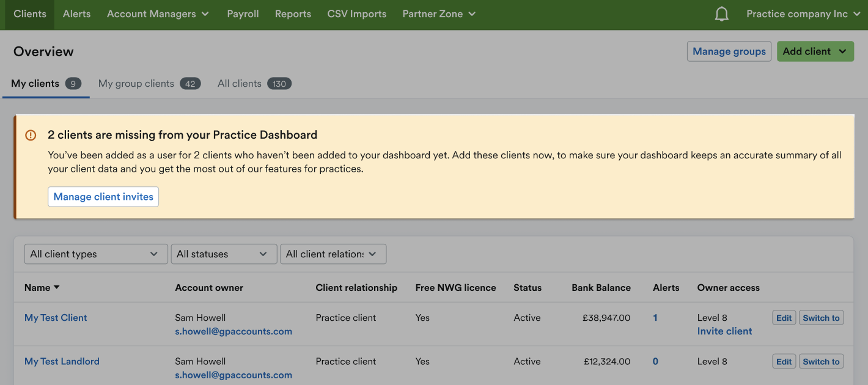Viewport: 868px width, 385px height.
Task: Click Bank Balance column header
Action: click(601, 287)
